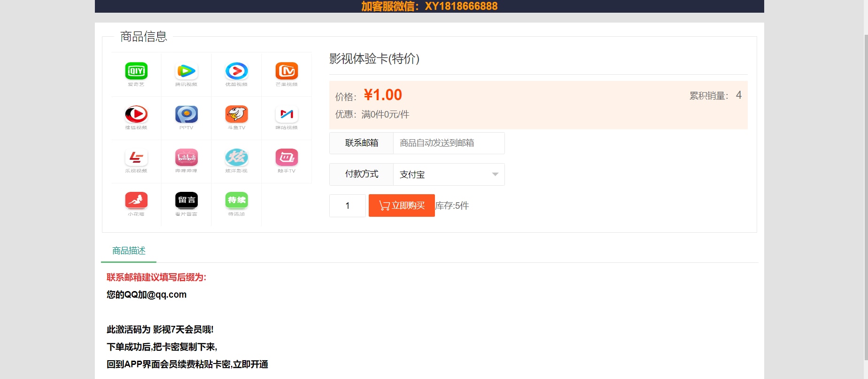This screenshot has width=868, height=379.
Task: Click the 库存:5件 stock text
Action: coord(452,205)
